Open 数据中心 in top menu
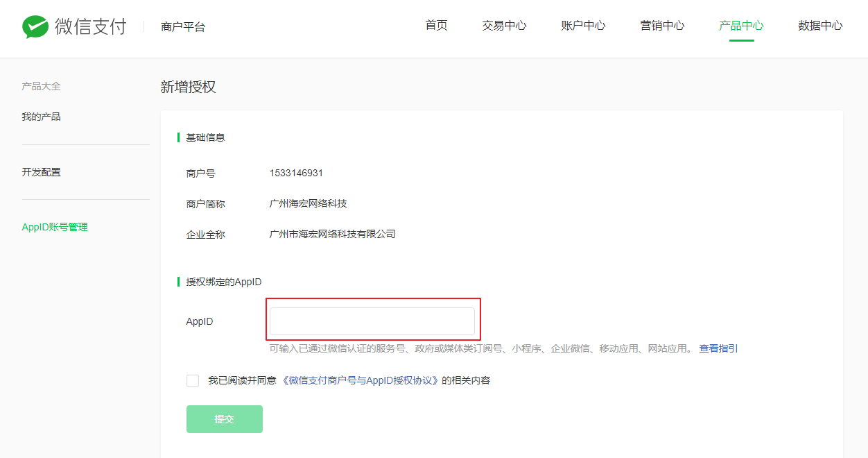Image resolution: width=868 pixels, height=458 pixels. 821,26
